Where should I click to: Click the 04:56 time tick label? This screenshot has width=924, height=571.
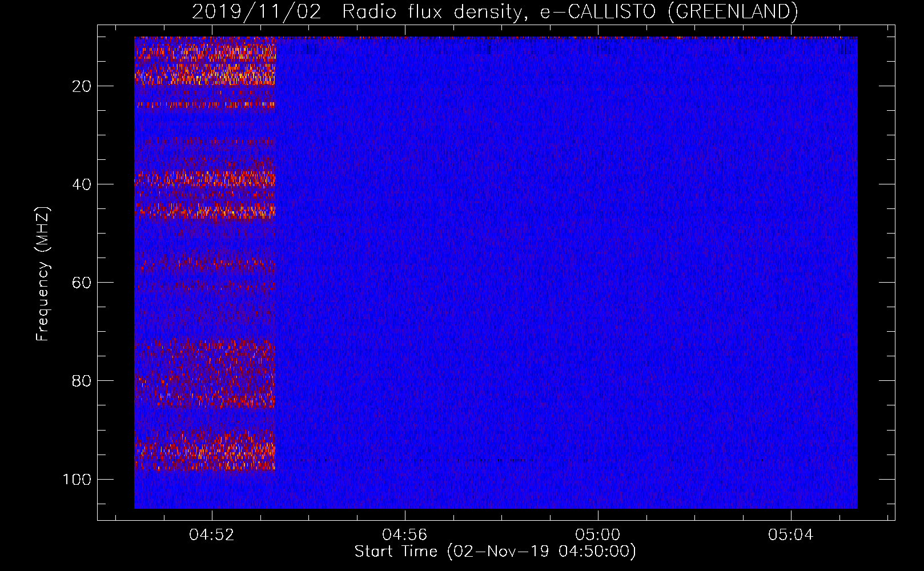click(x=405, y=535)
